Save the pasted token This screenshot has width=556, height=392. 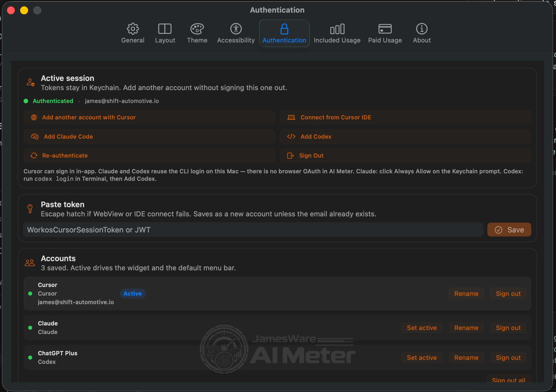click(509, 230)
